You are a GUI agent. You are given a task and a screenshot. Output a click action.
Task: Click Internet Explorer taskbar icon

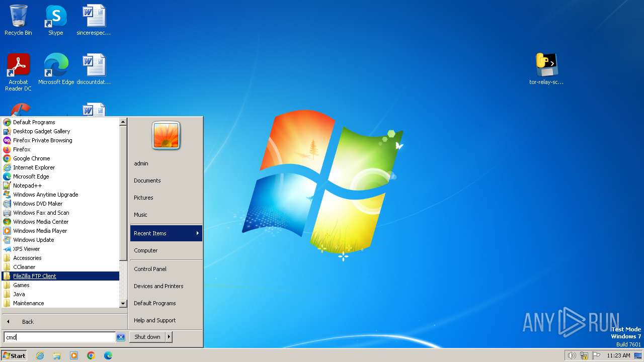[x=40, y=355]
